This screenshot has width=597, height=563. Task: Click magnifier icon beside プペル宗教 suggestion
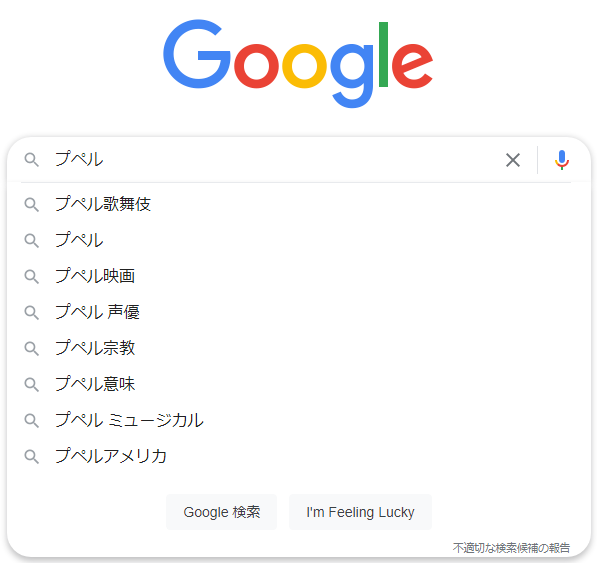[x=32, y=348]
